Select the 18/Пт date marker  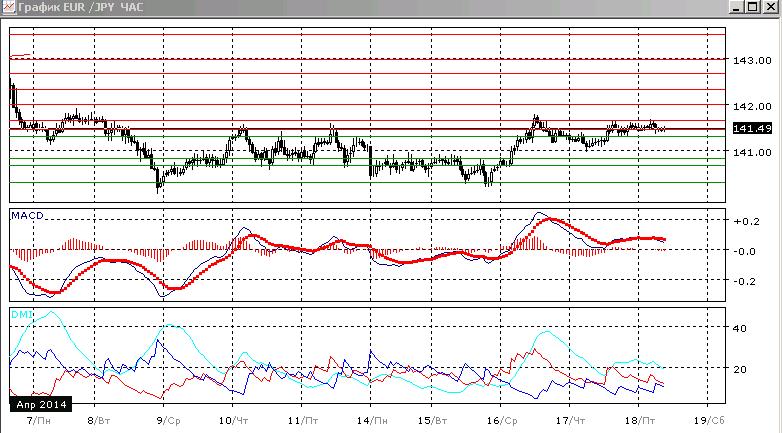pyautogui.click(x=639, y=420)
